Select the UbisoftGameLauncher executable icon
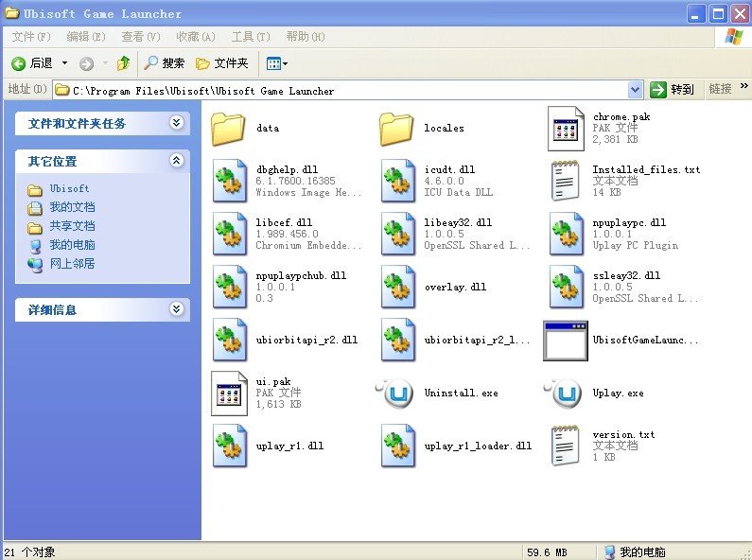The width and height of the screenshot is (752, 560). click(567, 341)
